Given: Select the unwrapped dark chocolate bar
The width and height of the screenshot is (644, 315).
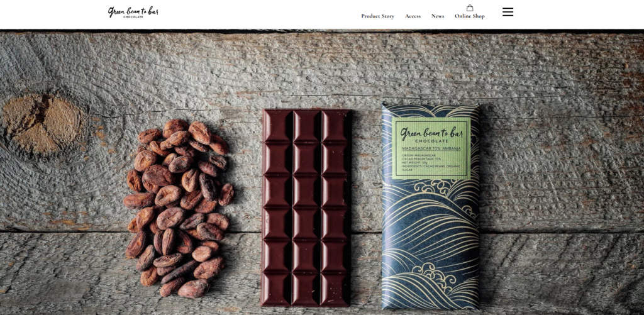Looking at the screenshot, I should (306, 207).
